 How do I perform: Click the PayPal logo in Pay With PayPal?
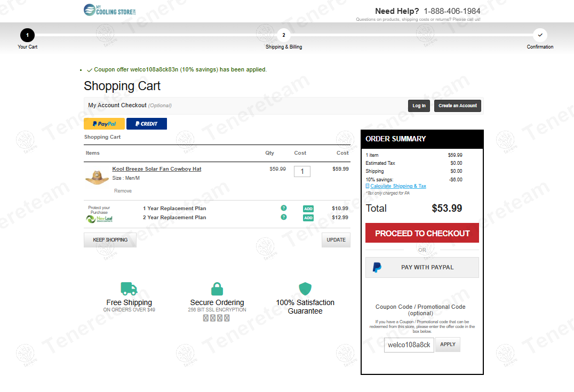[x=377, y=268]
